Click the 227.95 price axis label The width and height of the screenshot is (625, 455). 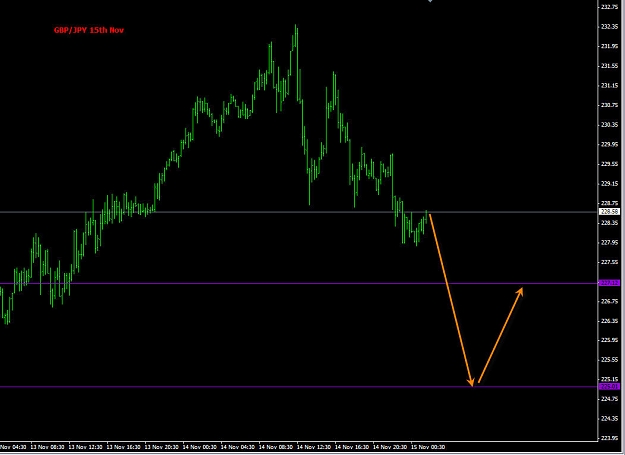pos(609,242)
